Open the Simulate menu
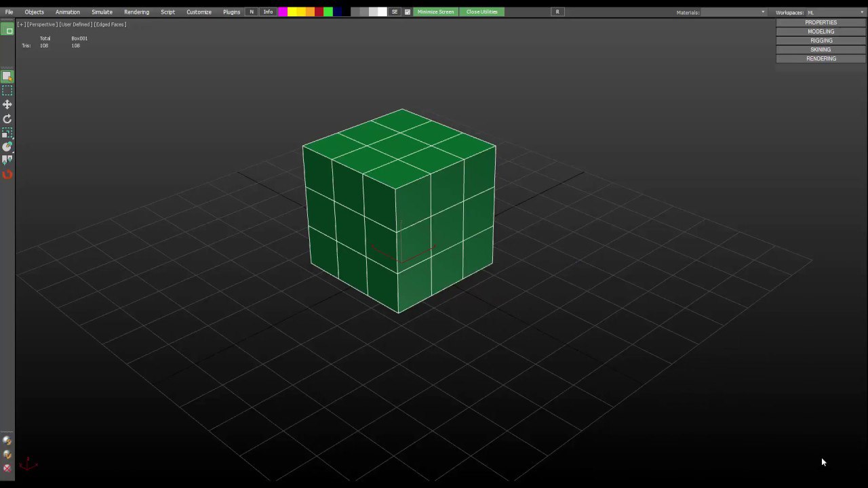This screenshot has width=868, height=488. tap(102, 12)
